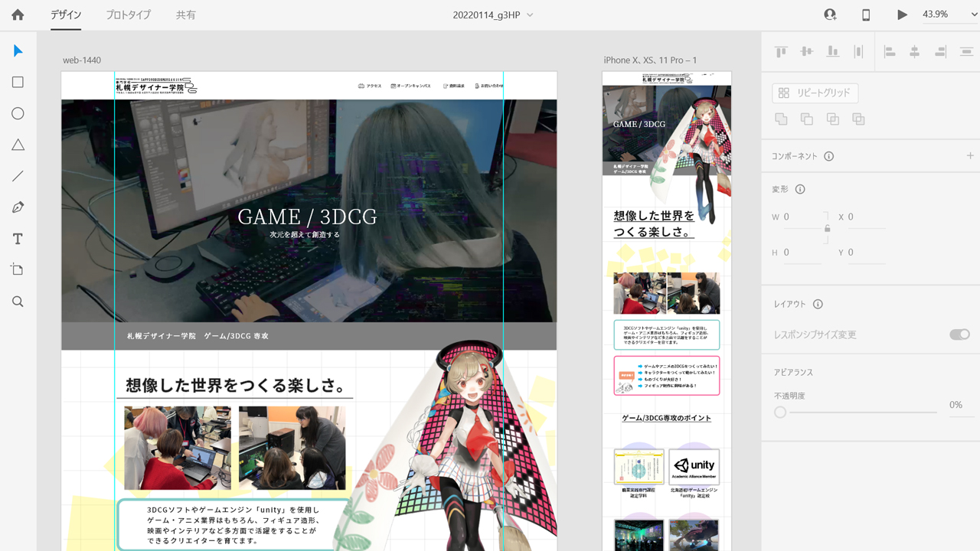Align selection to top edge
Viewport: 980px width, 551px height.
pos(781,52)
